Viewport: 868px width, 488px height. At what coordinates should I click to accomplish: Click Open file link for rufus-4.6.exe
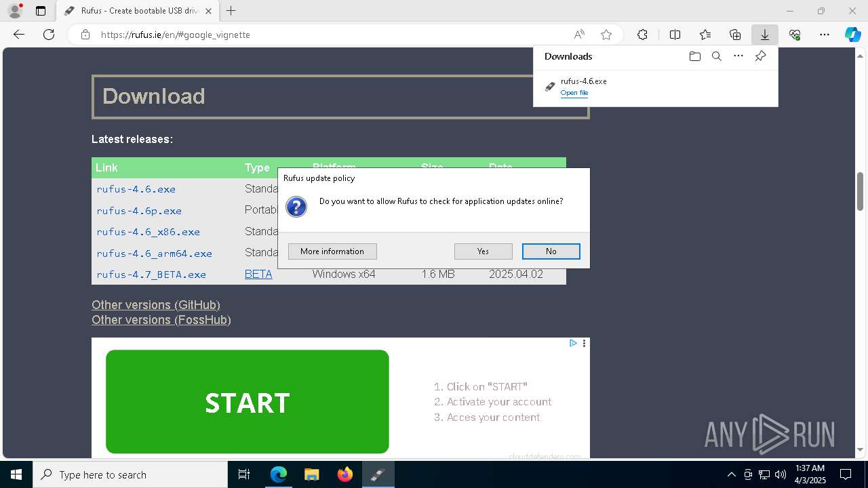coord(574,93)
